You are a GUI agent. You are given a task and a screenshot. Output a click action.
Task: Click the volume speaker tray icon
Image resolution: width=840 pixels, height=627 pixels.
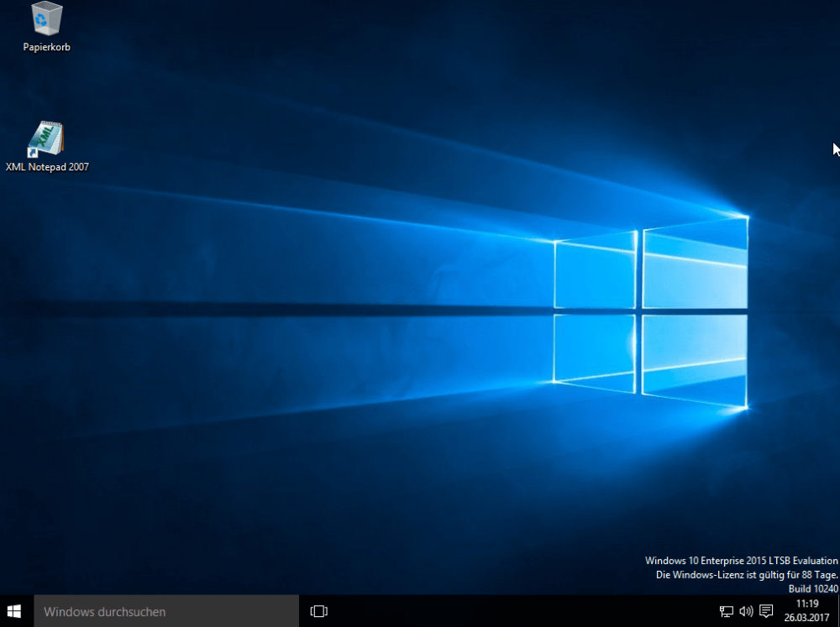(x=746, y=611)
